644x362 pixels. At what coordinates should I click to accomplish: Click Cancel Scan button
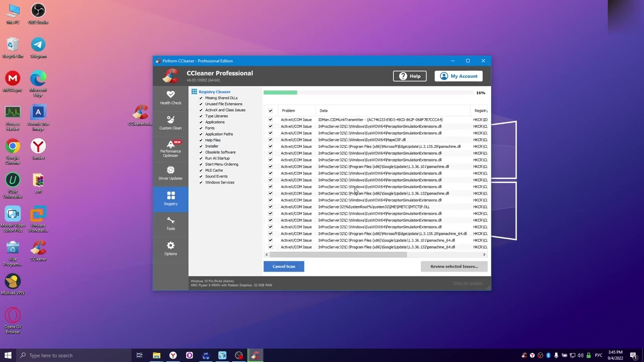[x=284, y=266]
